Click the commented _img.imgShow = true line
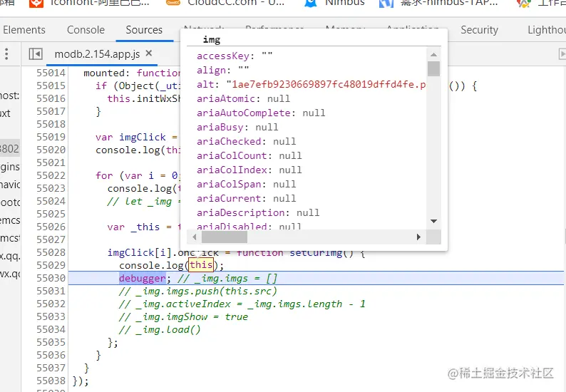The image size is (566, 392). coord(183,317)
